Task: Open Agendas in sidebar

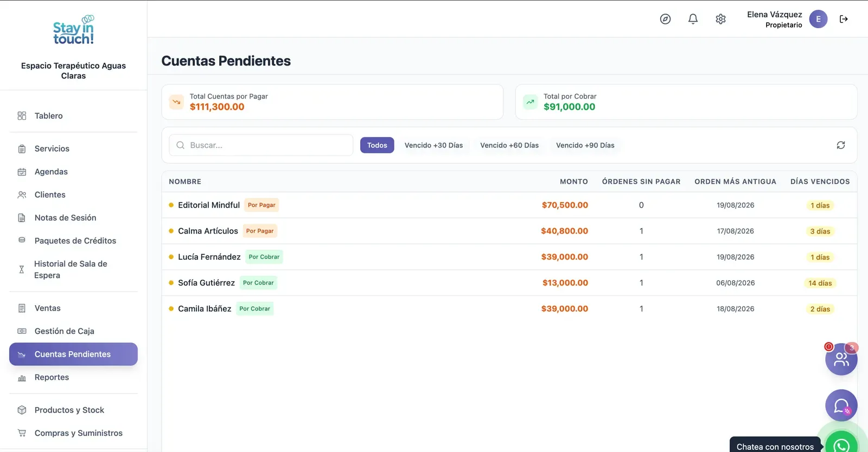Action: coord(73,172)
